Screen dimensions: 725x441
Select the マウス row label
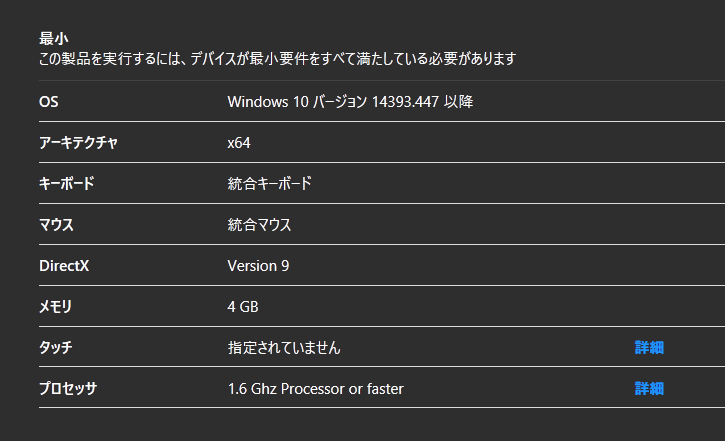tap(56, 225)
